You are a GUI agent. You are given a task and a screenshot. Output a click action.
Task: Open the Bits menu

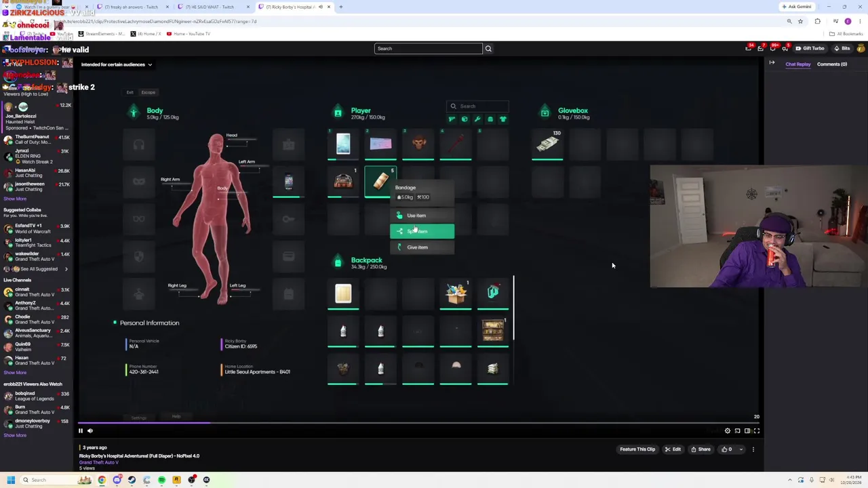(842, 48)
